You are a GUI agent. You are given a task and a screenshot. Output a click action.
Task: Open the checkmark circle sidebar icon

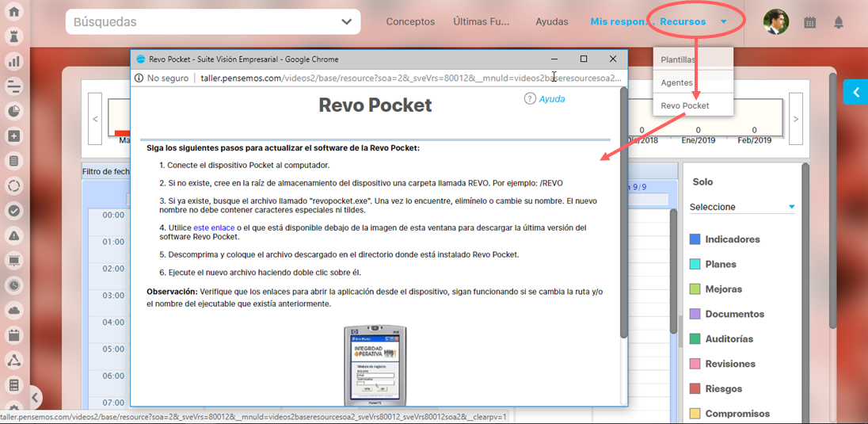pyautogui.click(x=13, y=211)
